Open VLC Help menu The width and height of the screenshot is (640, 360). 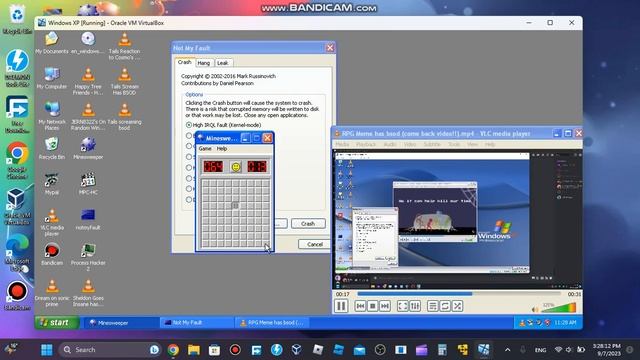(490, 144)
